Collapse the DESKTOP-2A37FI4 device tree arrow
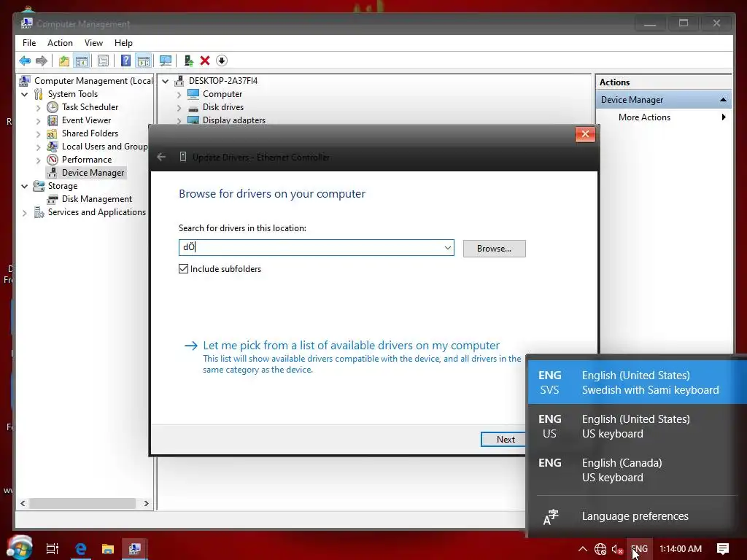 click(x=166, y=81)
